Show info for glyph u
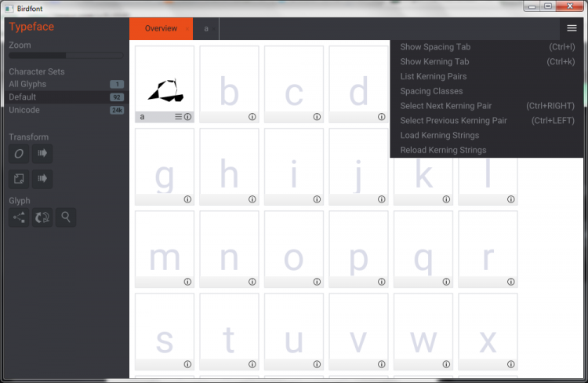This screenshot has width=588, height=383. point(317,364)
